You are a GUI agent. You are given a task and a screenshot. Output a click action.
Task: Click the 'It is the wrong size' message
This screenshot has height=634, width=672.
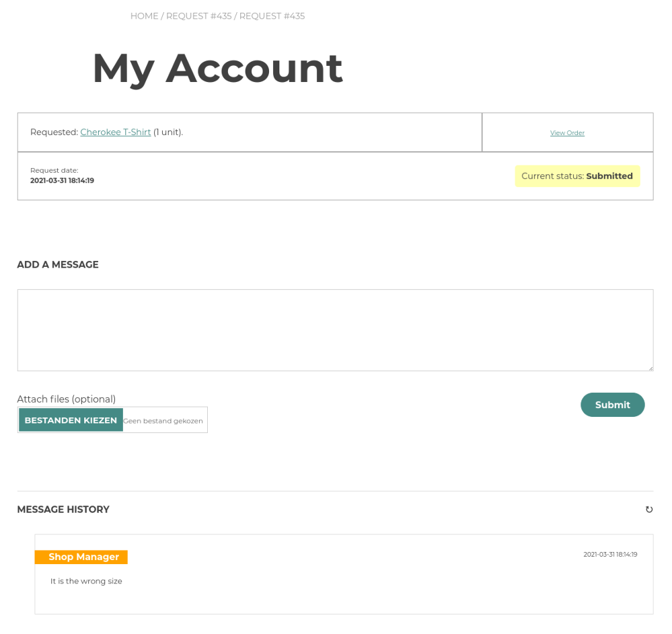pyautogui.click(x=86, y=581)
